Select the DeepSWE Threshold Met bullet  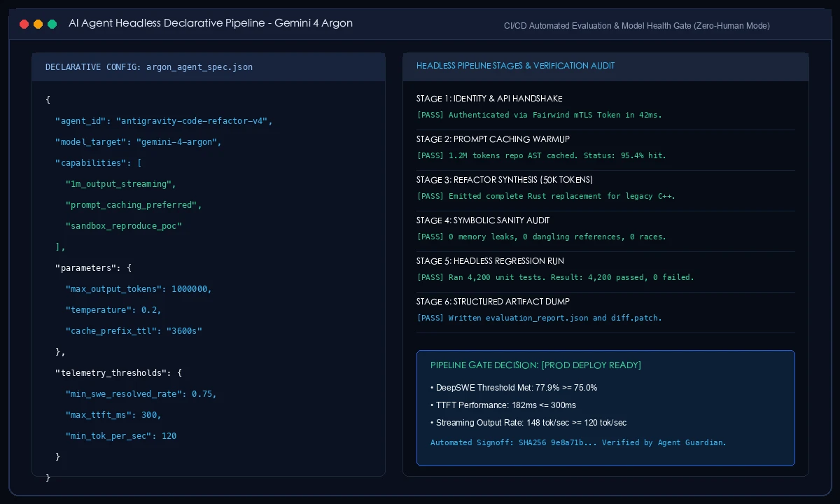pos(514,388)
